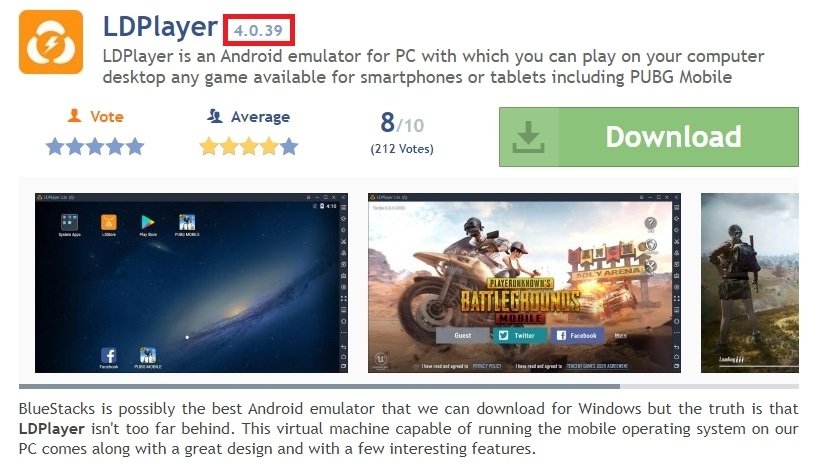Click the 4.0.39 version number

[x=259, y=30]
